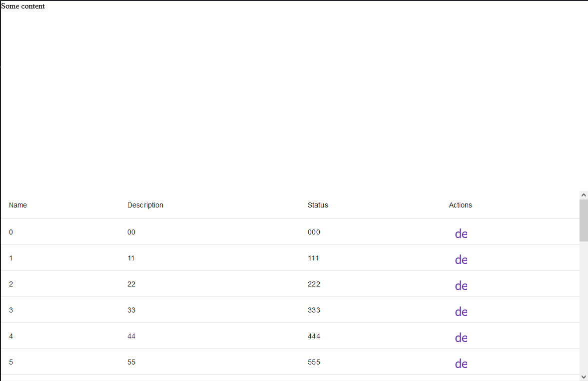Click the de action link in row 1
This screenshot has width=588, height=381.
pos(461,259)
